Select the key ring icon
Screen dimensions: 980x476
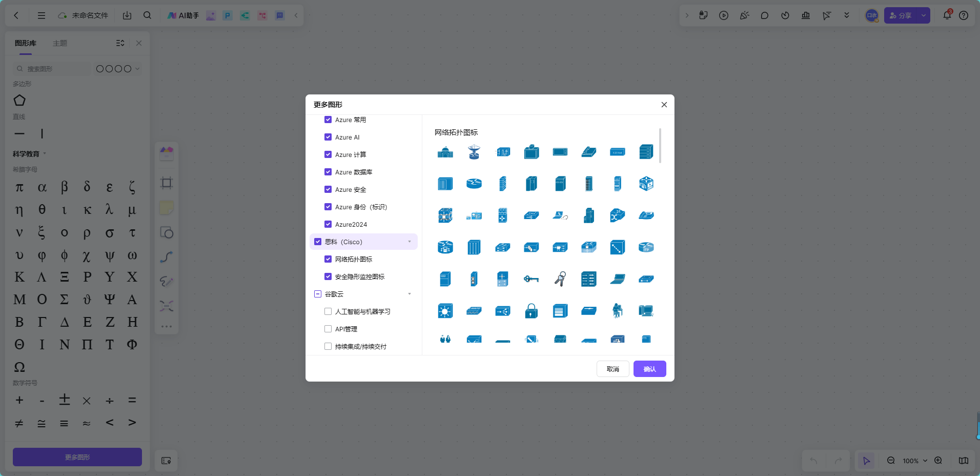(x=560, y=279)
